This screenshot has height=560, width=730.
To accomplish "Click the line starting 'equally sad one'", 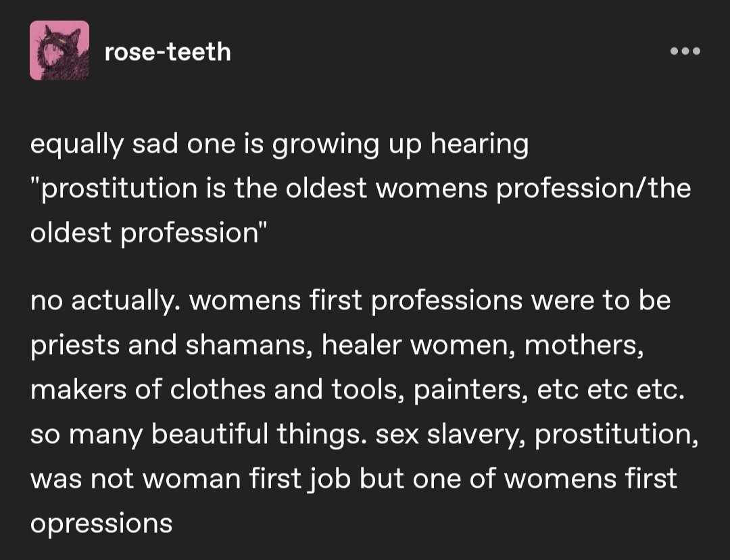I will pyautogui.click(x=279, y=145).
